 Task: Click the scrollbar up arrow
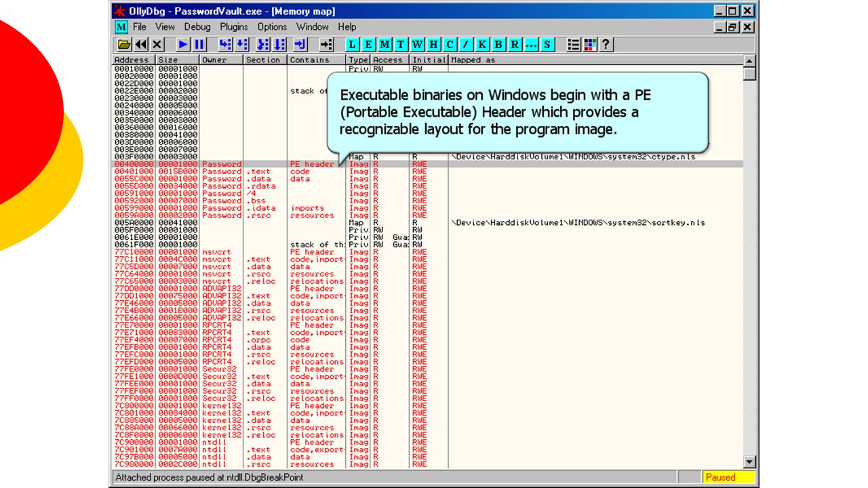coord(749,61)
